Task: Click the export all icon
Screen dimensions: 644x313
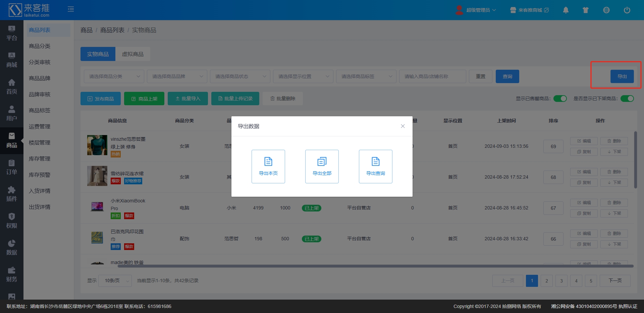Action: [322, 162]
